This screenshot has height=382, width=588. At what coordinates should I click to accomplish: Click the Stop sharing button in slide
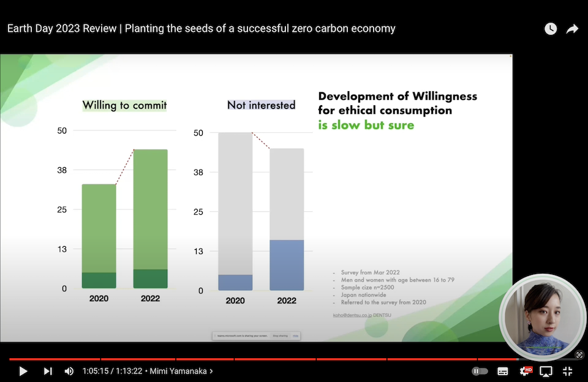coord(280,335)
